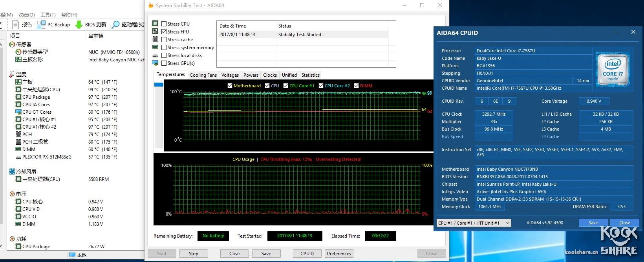Open the Unified tab
644x262 pixels.
289,75
